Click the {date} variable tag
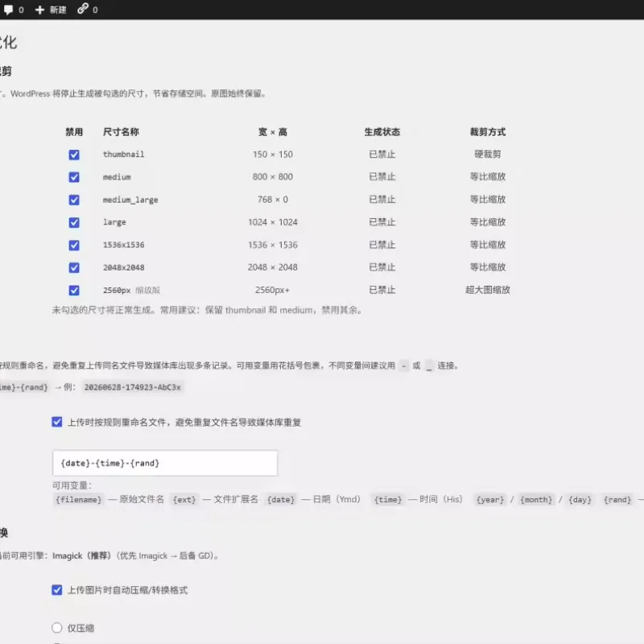 tap(281, 499)
